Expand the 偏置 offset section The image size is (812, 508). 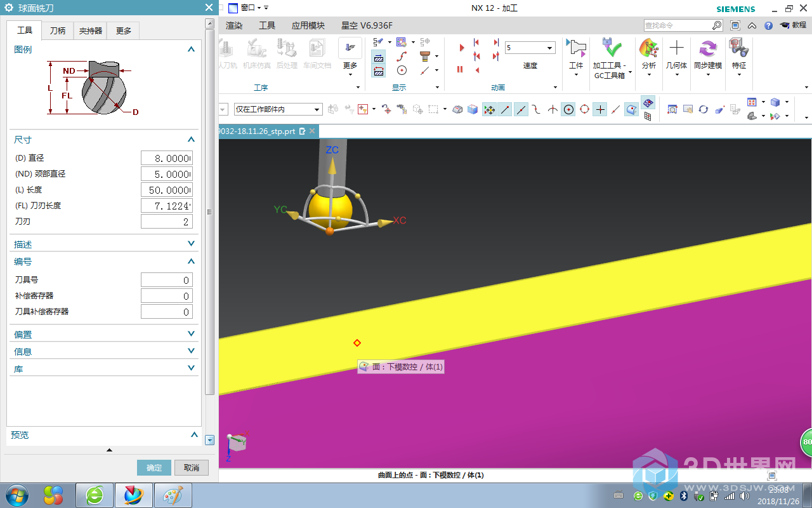click(x=191, y=334)
